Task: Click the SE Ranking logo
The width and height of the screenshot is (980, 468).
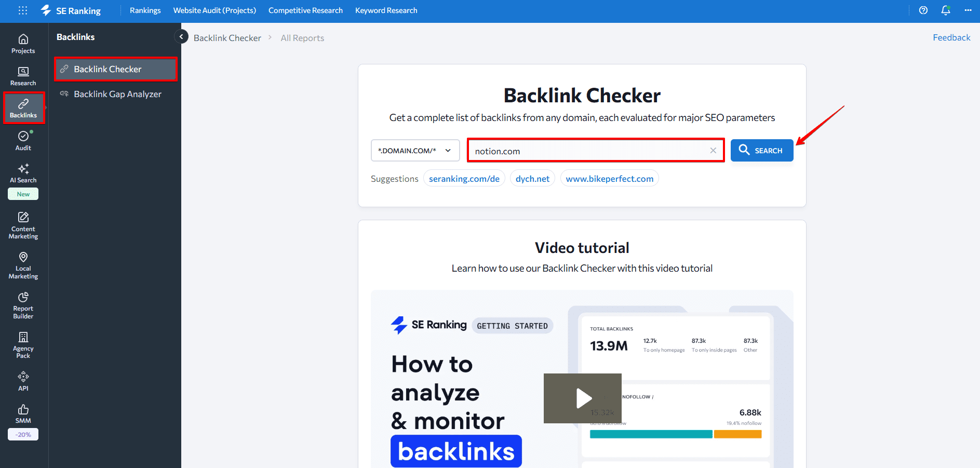Action: 71,10
